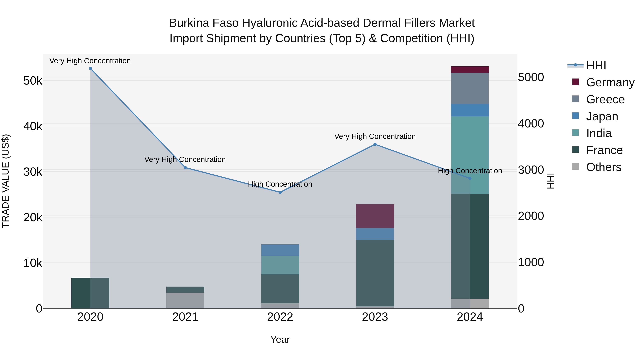Click the 2020 HHI data point
Image resolution: width=644 pixels, height=362 pixels.
click(91, 68)
